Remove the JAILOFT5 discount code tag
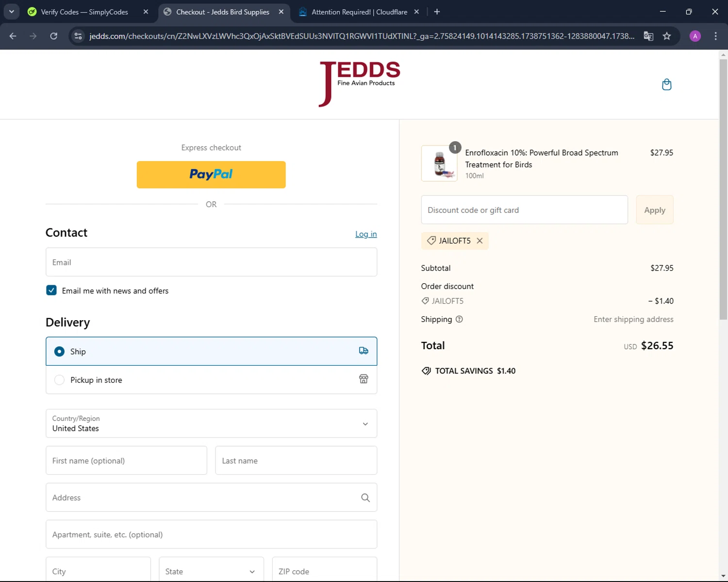728x582 pixels. pyautogui.click(x=480, y=241)
